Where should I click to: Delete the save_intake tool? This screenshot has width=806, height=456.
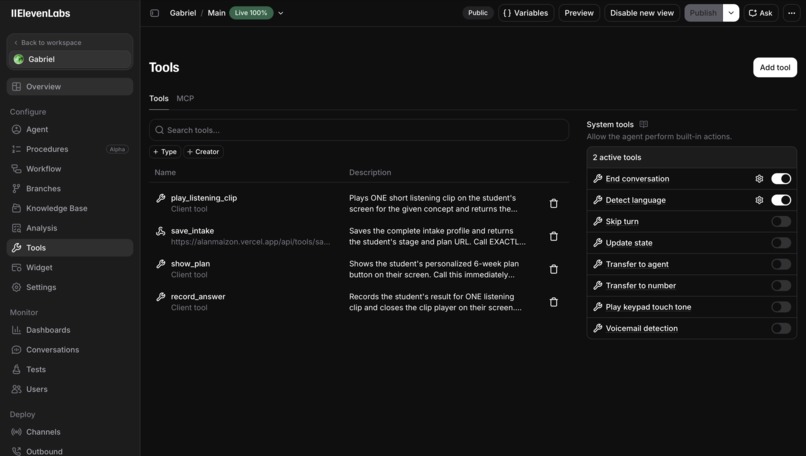(554, 236)
